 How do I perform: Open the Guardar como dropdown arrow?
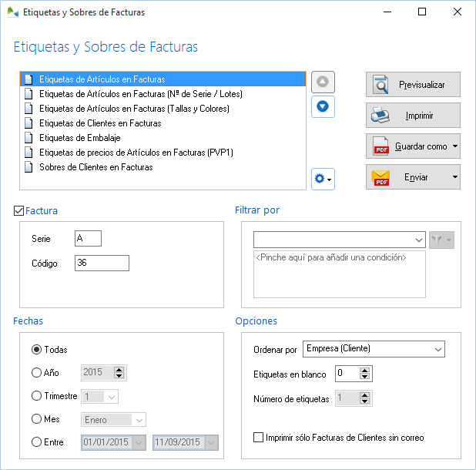coord(455,146)
